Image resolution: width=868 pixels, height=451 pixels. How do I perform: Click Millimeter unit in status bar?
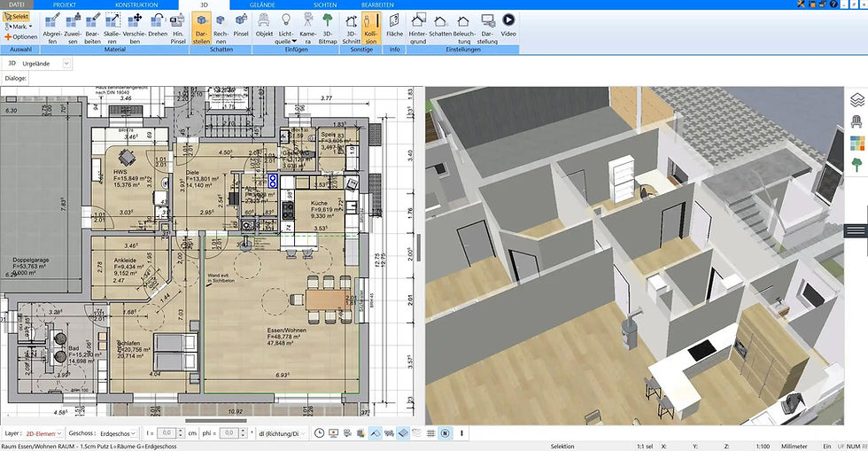point(794,446)
